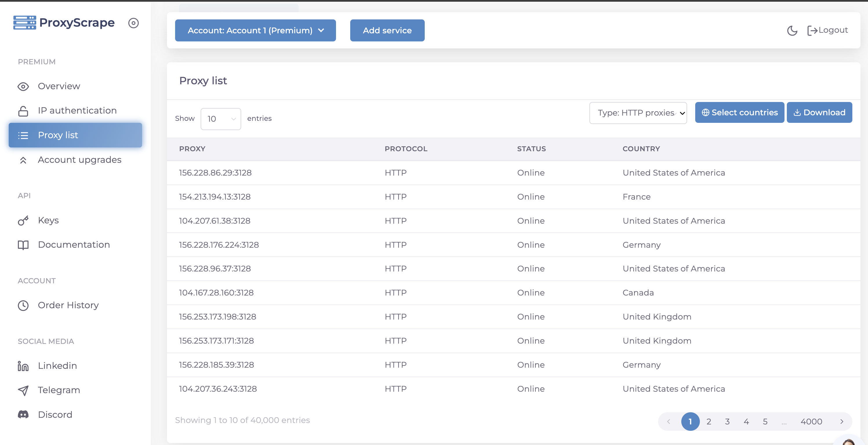868x445 pixels.
Task: Click the ProxyScrape logo icon
Action: point(25,23)
